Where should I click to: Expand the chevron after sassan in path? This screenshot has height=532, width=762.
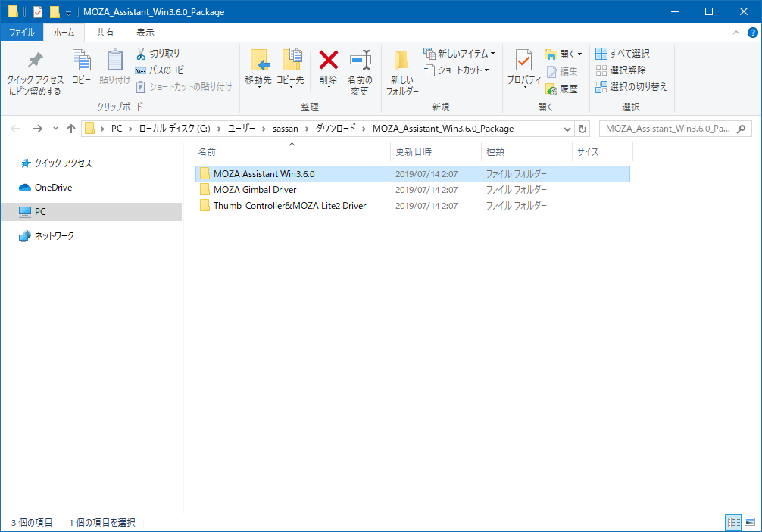click(x=307, y=129)
